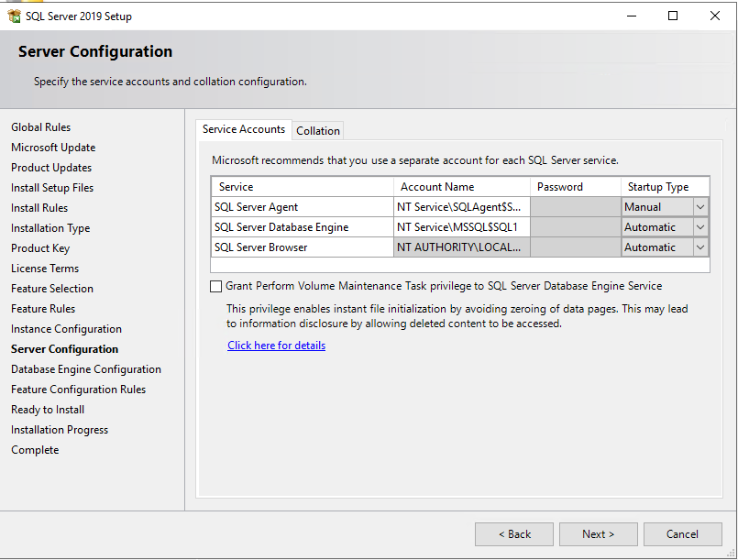
Task: Edit SQL Server Database Engine account name
Action: [461, 227]
